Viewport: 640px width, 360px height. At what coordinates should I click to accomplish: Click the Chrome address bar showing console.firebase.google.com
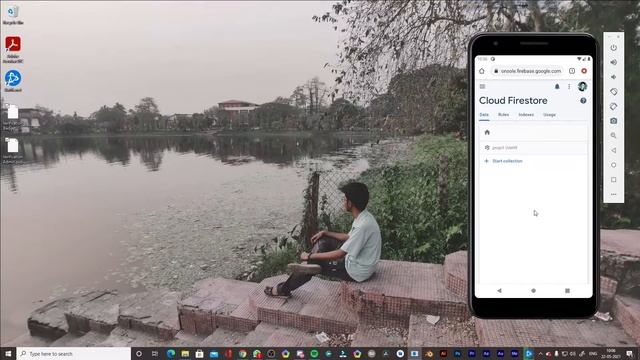(x=528, y=71)
